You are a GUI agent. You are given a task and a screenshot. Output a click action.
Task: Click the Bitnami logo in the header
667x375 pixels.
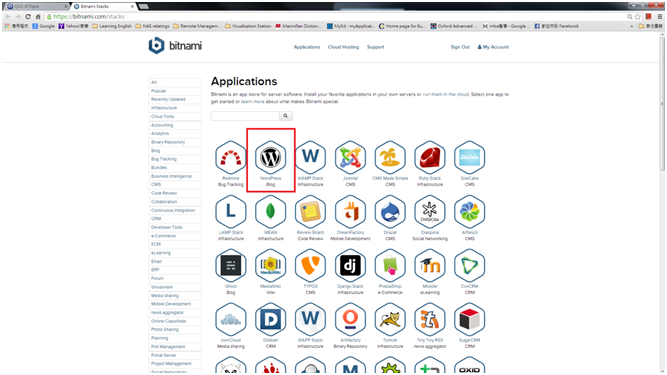point(175,45)
